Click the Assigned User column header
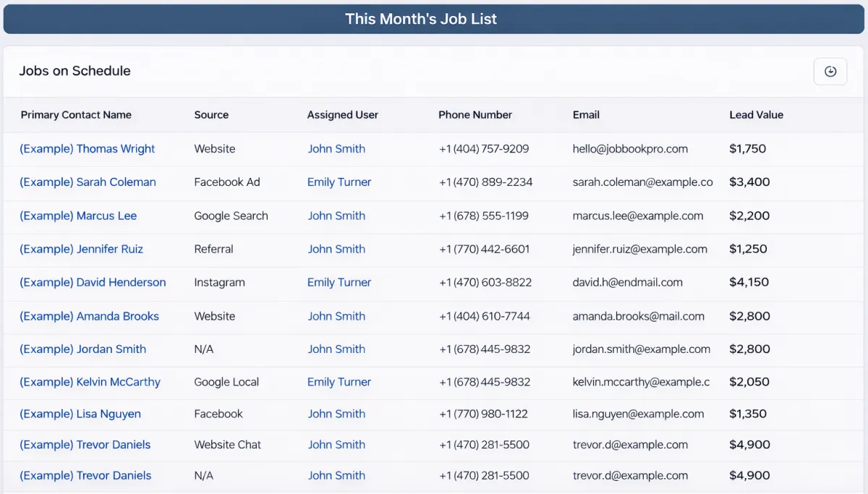The width and height of the screenshot is (868, 494). [x=342, y=115]
